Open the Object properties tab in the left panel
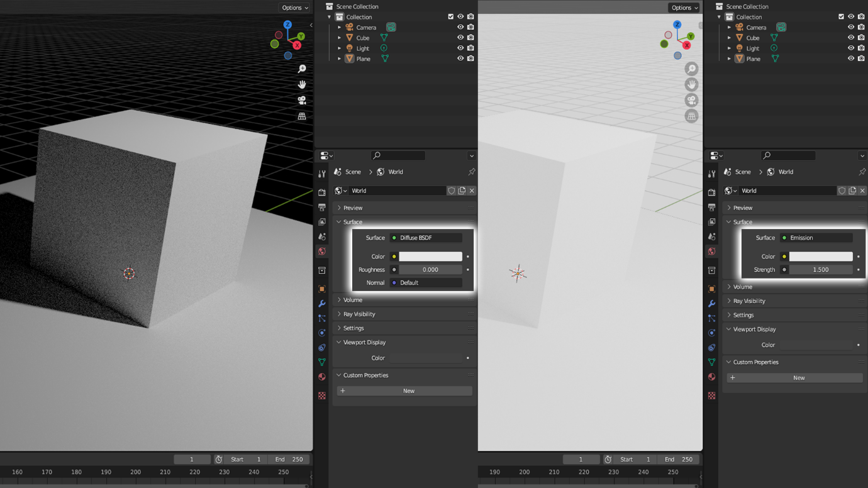 (x=322, y=289)
